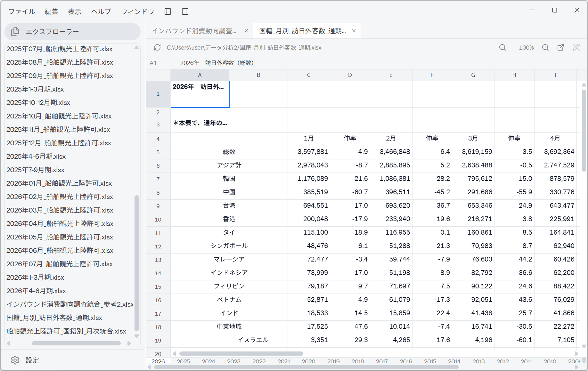Open 国籍_月別_訪日外客数_通期.xlsx in explorer
Viewport: 588px width, 371px height.
point(54,318)
